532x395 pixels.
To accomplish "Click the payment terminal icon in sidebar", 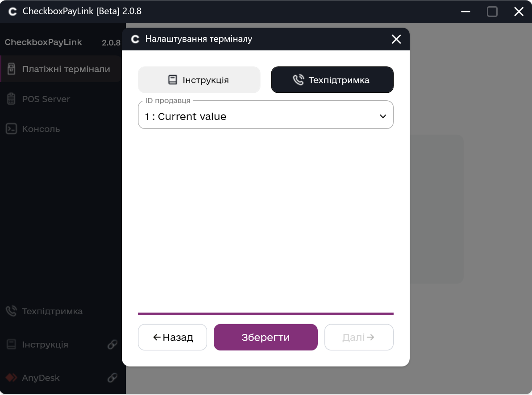I will click(x=11, y=70).
